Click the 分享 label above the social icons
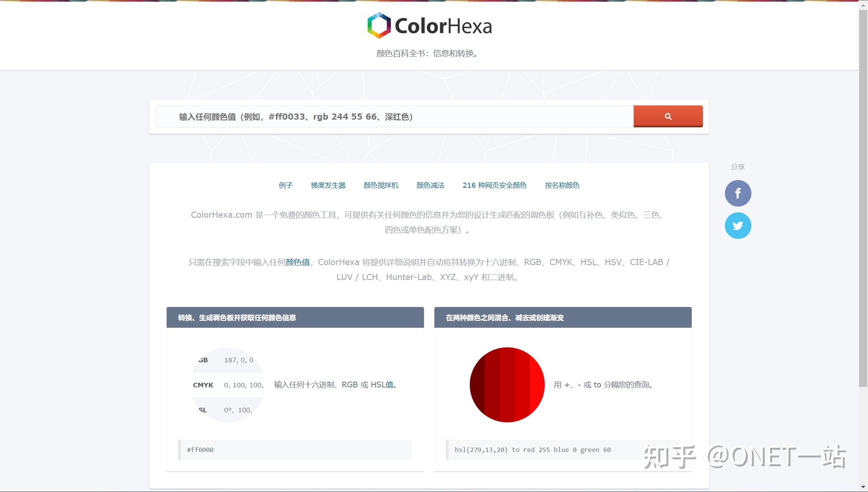Image resolution: width=868 pixels, height=492 pixels. pos(738,167)
